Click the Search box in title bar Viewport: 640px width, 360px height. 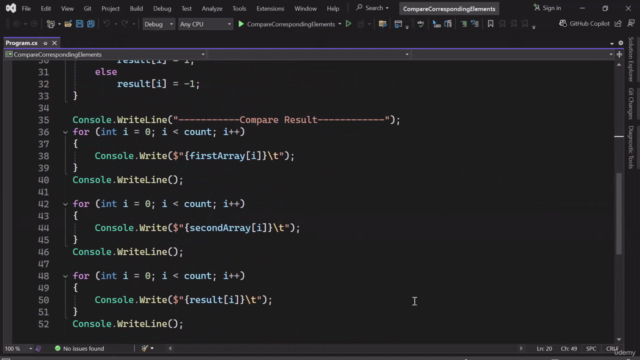(x=372, y=8)
